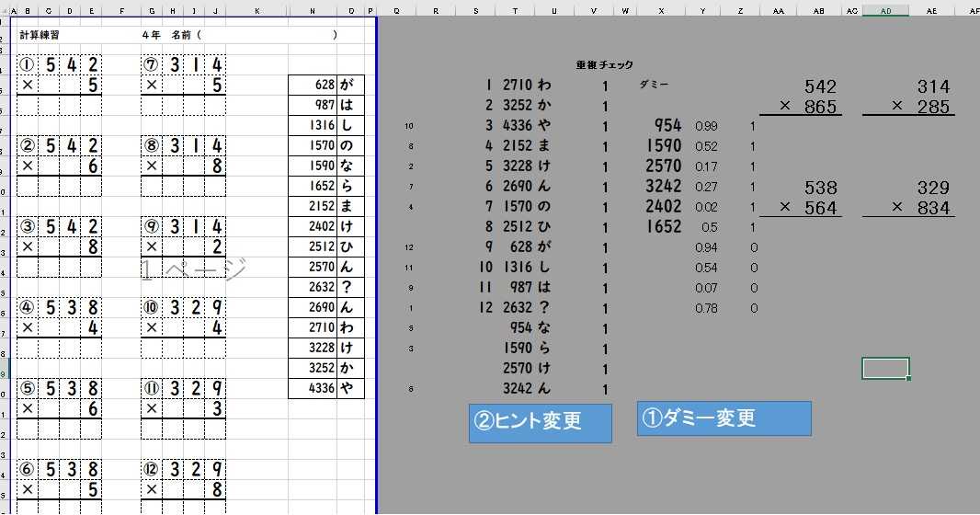Viewport: 980px width, 515px height.
Task: Select the large dummy value 3242
Action: (664, 186)
